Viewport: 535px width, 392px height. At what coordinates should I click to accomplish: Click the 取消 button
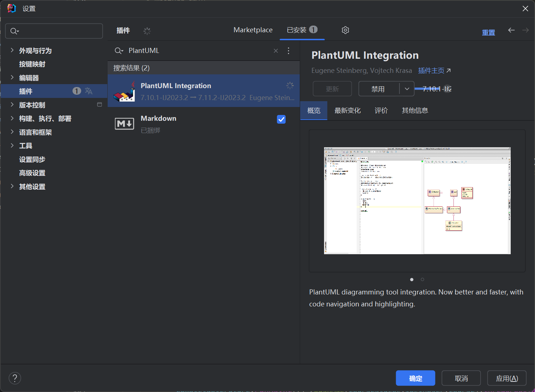pyautogui.click(x=461, y=378)
